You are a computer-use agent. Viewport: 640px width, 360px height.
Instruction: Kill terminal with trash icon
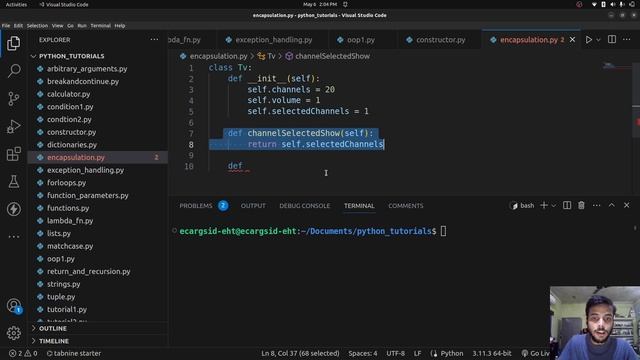581,205
